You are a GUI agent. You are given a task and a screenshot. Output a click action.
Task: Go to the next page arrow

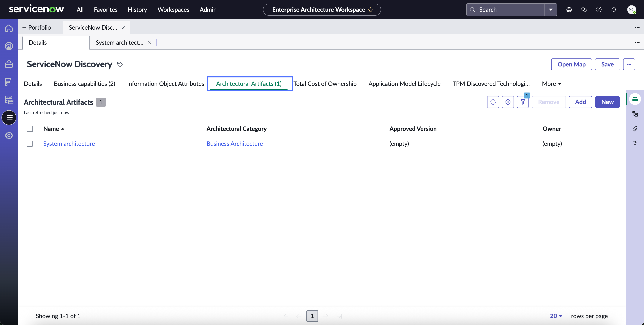(326, 316)
